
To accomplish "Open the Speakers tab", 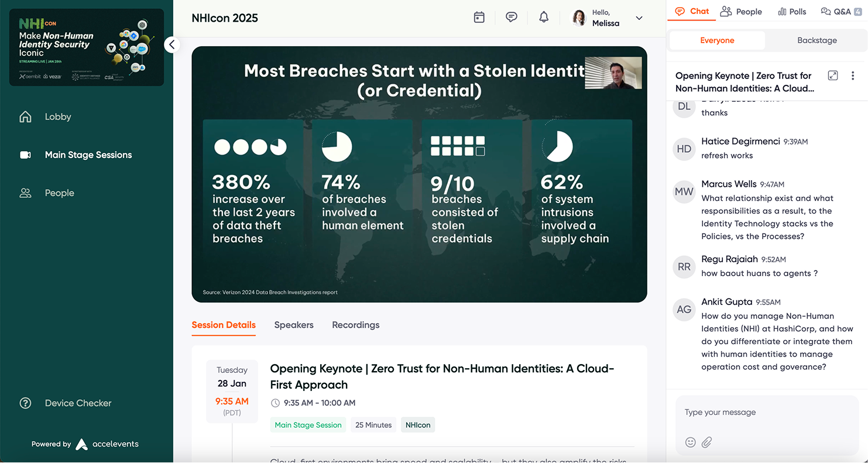I will [x=294, y=325].
